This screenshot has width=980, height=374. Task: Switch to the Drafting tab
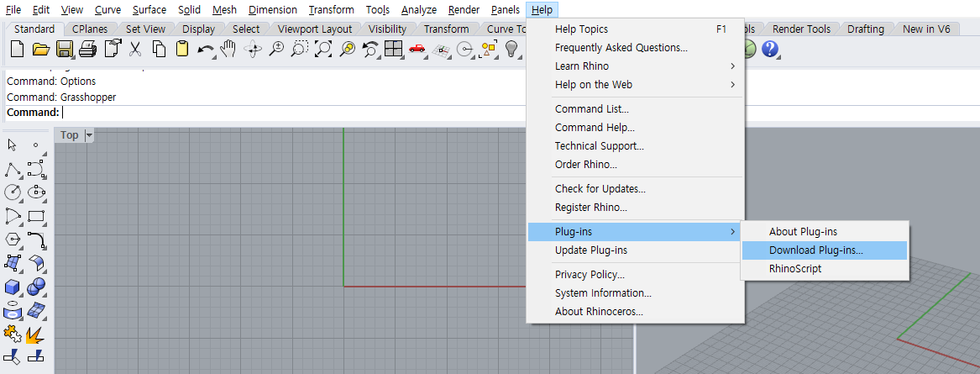(866, 29)
